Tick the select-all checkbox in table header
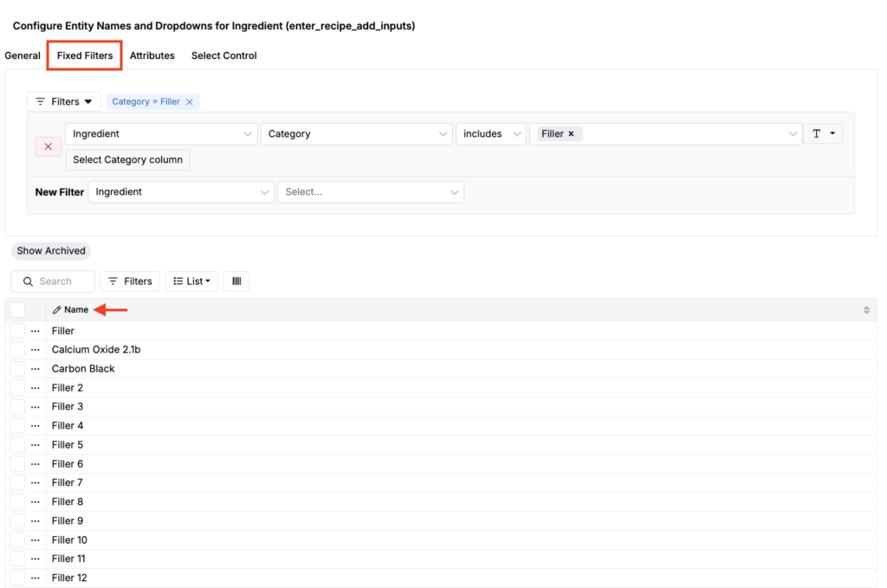The height and width of the screenshot is (588, 887). (17, 310)
